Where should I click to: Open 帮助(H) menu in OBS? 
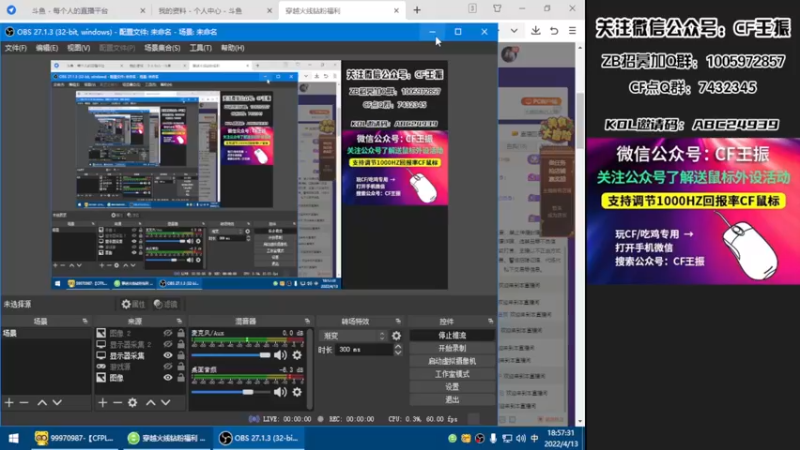233,48
